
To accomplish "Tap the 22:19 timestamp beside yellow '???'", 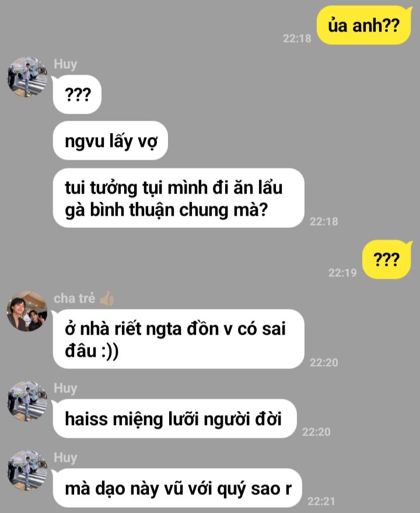I will pos(342,273).
